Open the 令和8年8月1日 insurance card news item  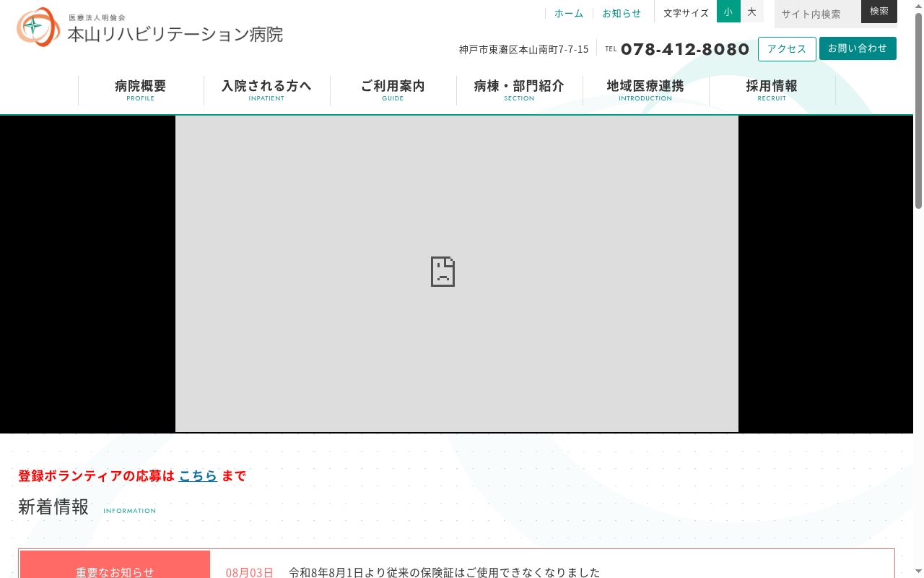pos(444,572)
